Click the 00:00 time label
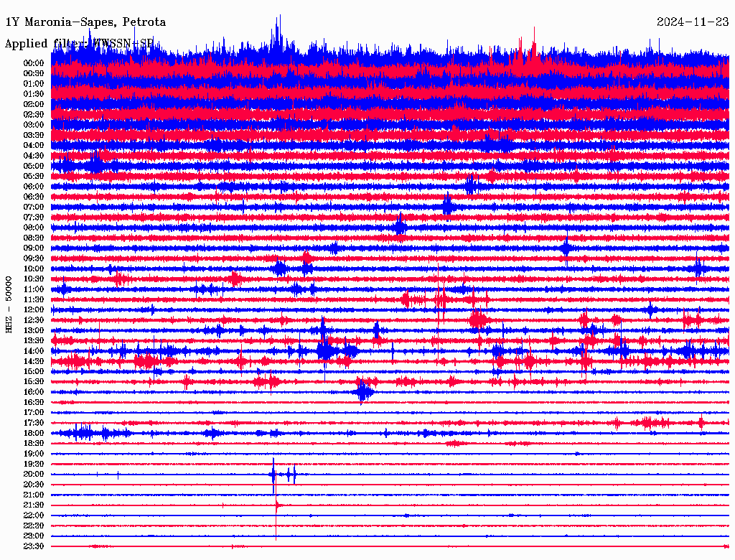735x560 pixels. click(34, 63)
